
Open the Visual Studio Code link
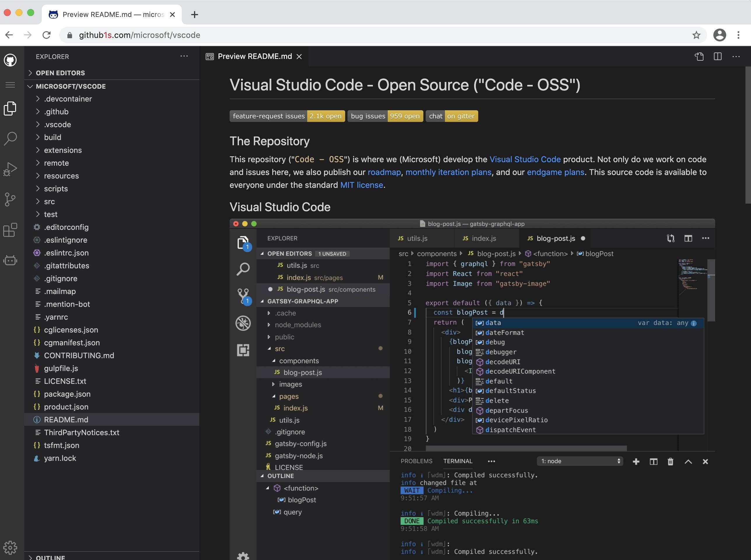coord(525,159)
